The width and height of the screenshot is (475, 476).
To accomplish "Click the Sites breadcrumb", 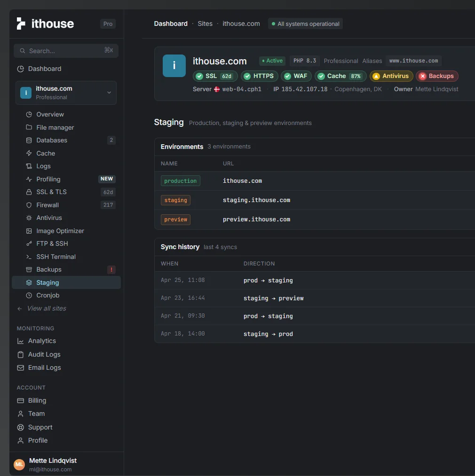I will (x=205, y=23).
